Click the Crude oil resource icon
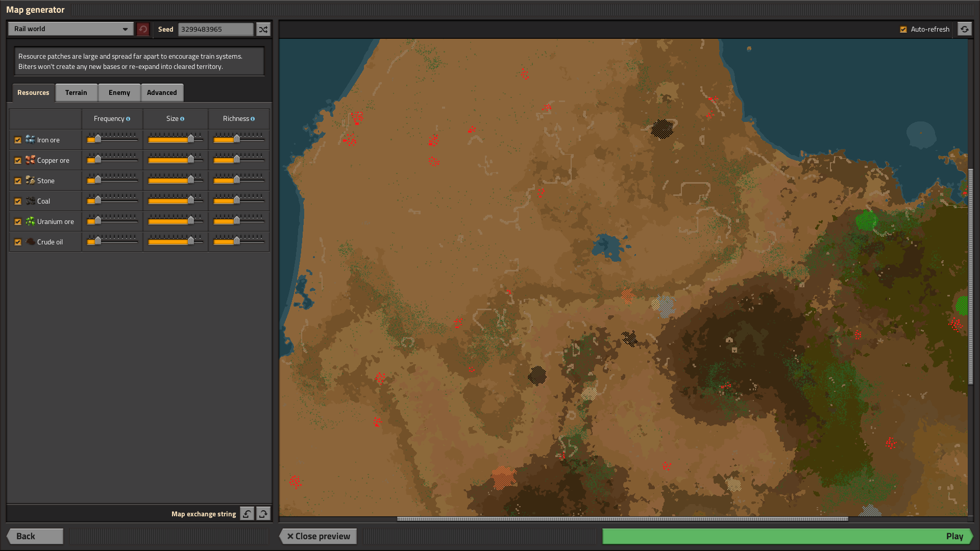Viewport: 980px width, 551px height. pos(31,241)
